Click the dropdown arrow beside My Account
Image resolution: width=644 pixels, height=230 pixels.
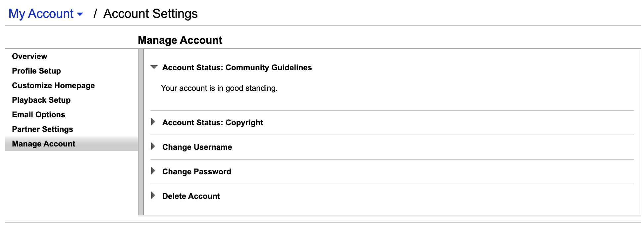pyautogui.click(x=80, y=14)
